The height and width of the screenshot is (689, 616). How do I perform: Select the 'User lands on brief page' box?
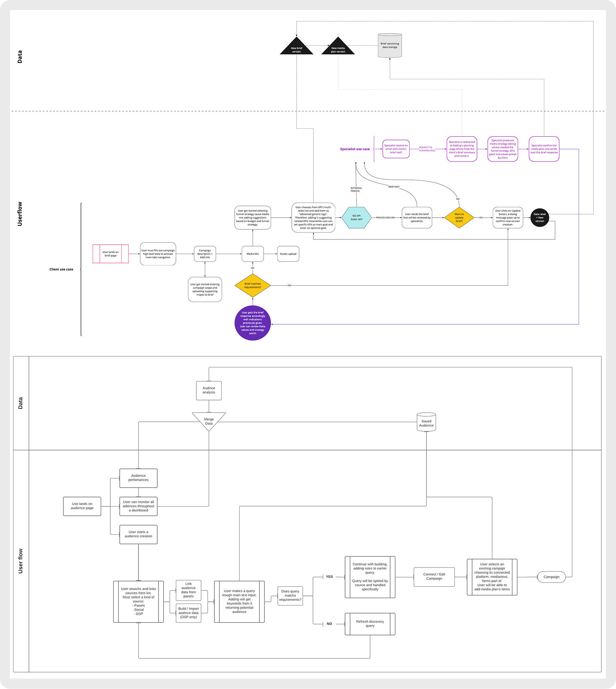pyautogui.click(x=111, y=254)
